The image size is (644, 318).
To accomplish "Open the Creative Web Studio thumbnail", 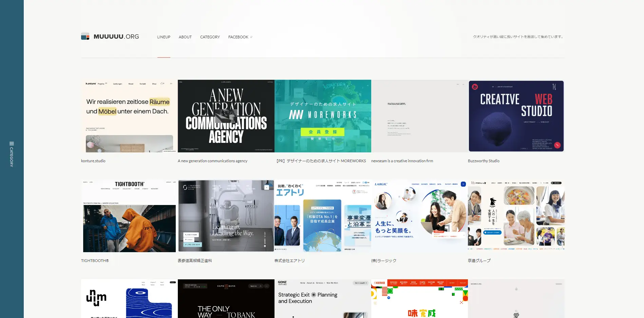I will coord(516,116).
